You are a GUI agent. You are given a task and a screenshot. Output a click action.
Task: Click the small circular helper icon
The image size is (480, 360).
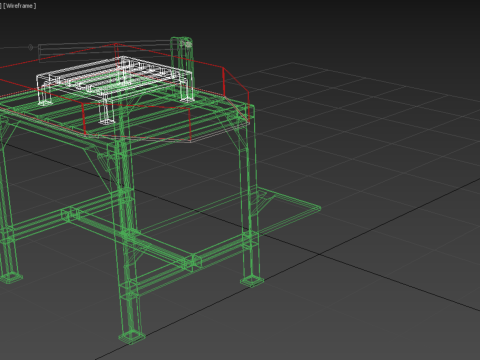(30, 47)
